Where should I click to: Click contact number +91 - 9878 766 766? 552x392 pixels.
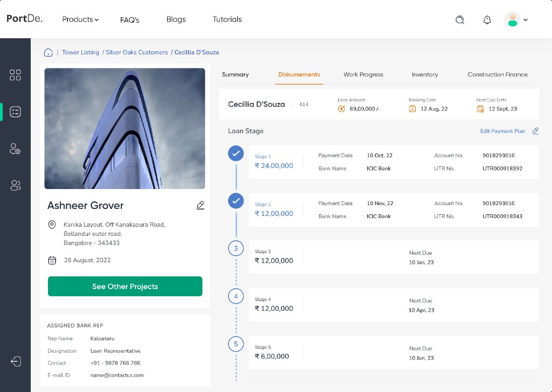tap(115, 363)
